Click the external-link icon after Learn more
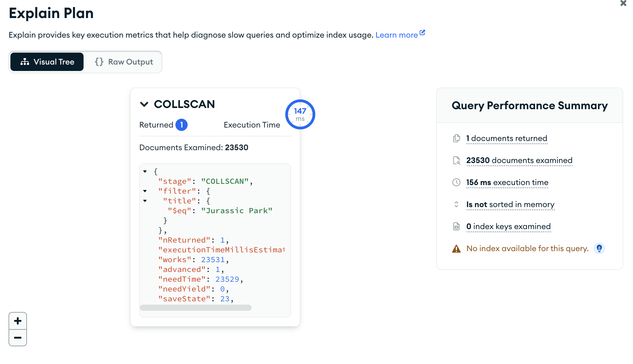 coord(422,32)
